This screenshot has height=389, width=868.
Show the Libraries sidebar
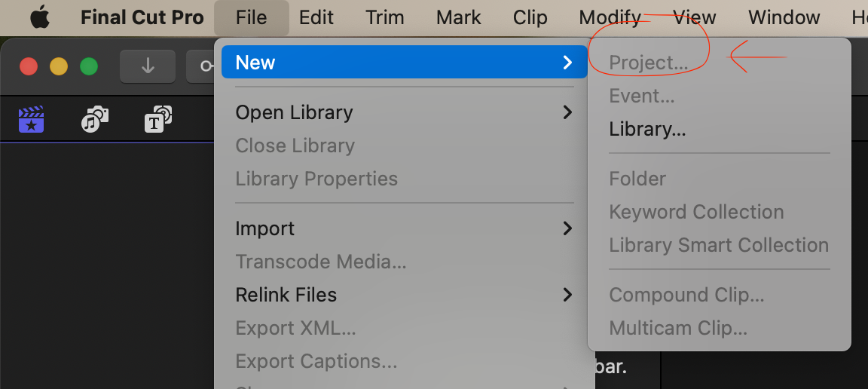point(32,120)
